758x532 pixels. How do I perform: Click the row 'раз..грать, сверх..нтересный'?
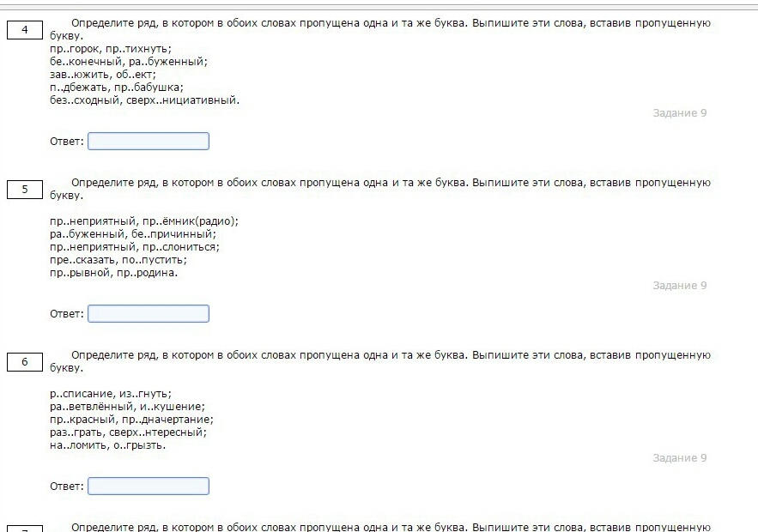(128, 432)
